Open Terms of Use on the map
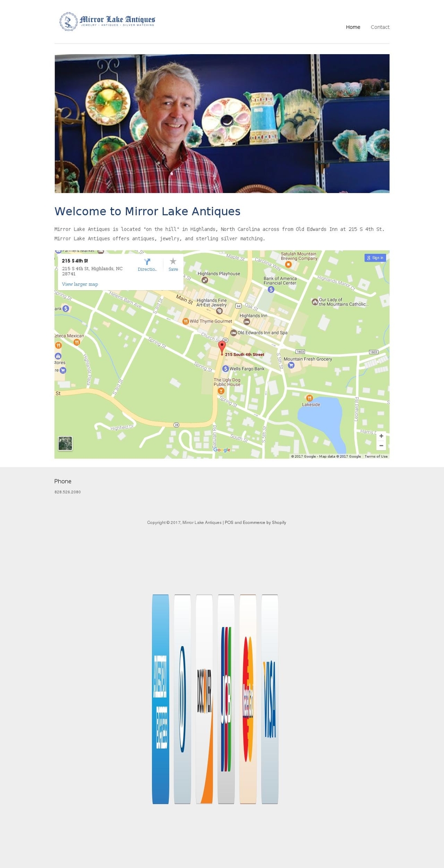This screenshot has width=444, height=868. 376,456
